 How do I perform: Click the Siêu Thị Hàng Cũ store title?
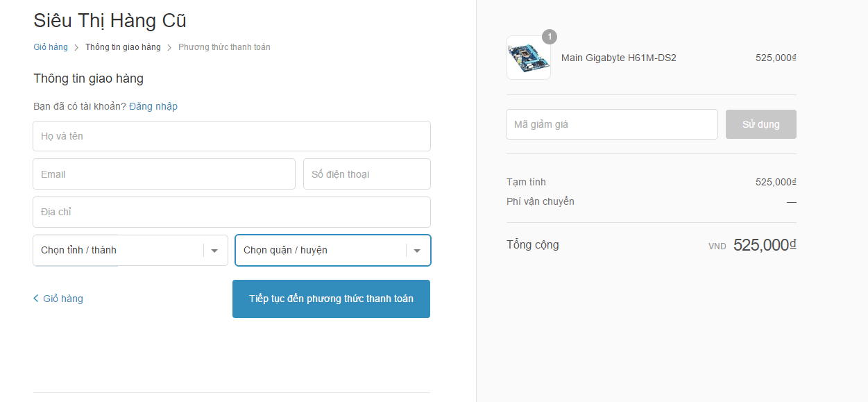click(110, 21)
